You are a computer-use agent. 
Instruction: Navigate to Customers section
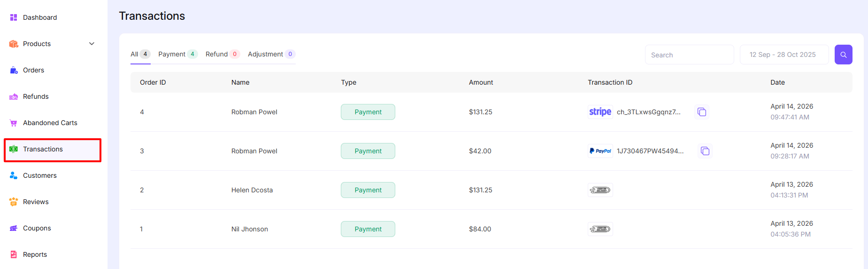[39, 175]
